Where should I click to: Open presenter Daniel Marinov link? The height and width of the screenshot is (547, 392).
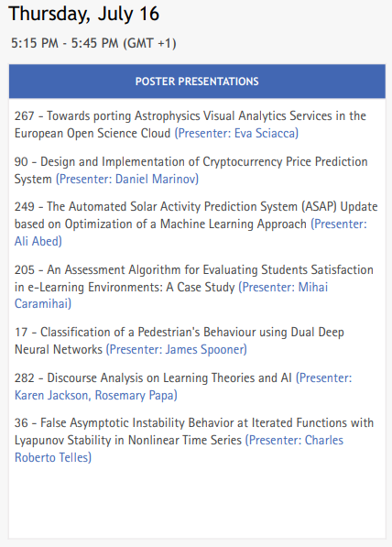tap(127, 179)
